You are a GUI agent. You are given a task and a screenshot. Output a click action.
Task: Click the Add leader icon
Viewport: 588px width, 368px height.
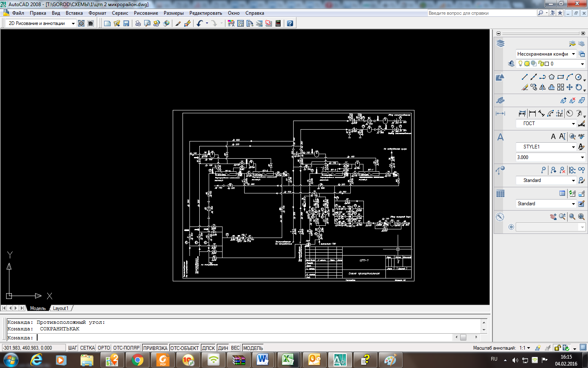553,170
